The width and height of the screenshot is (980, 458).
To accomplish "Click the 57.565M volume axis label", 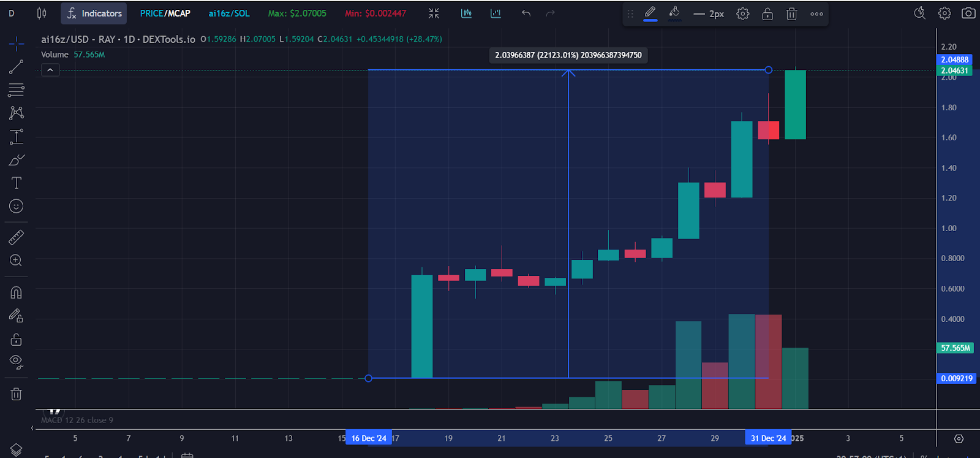I will click(x=956, y=348).
